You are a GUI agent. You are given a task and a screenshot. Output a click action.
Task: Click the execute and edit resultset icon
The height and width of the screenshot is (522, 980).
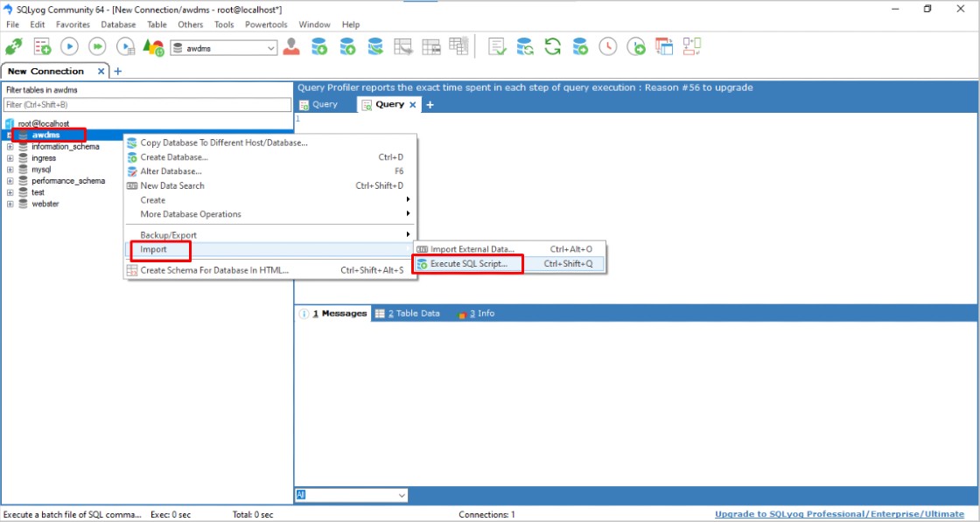[x=126, y=47]
